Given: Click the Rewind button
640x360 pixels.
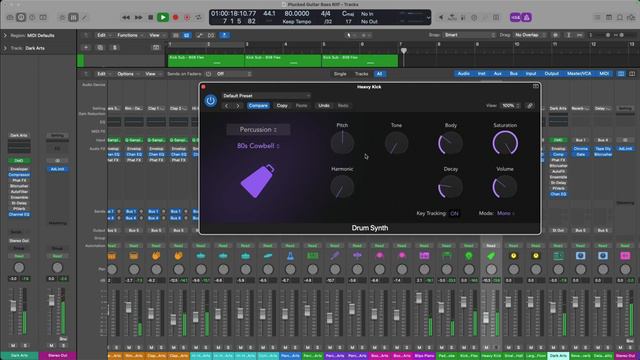Looking at the screenshot, I should 126,18.
